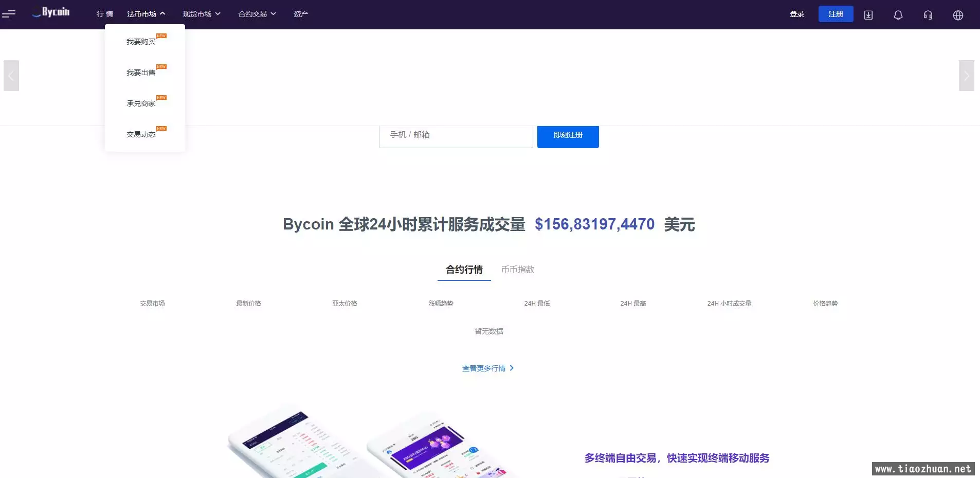
Task: Click the $156,83197,4470 volume figure
Action: [x=595, y=224]
